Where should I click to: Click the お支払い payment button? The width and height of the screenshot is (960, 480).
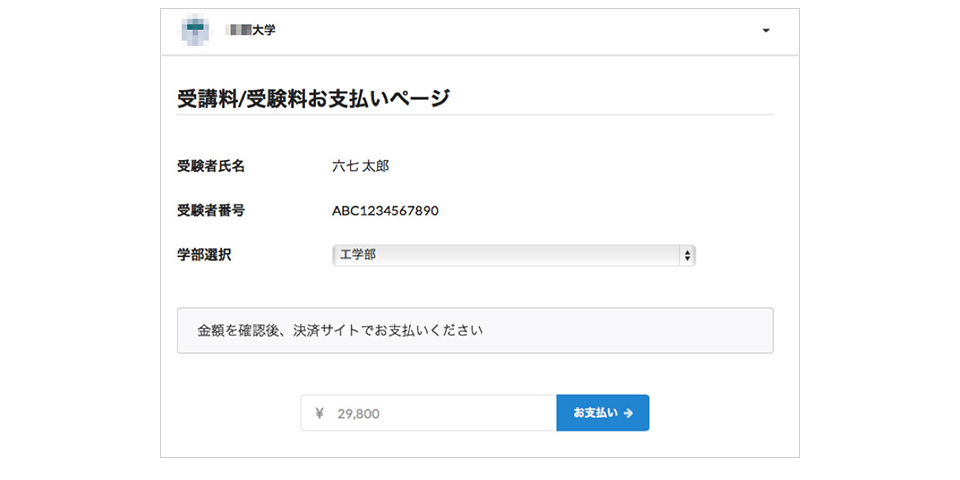click(602, 413)
